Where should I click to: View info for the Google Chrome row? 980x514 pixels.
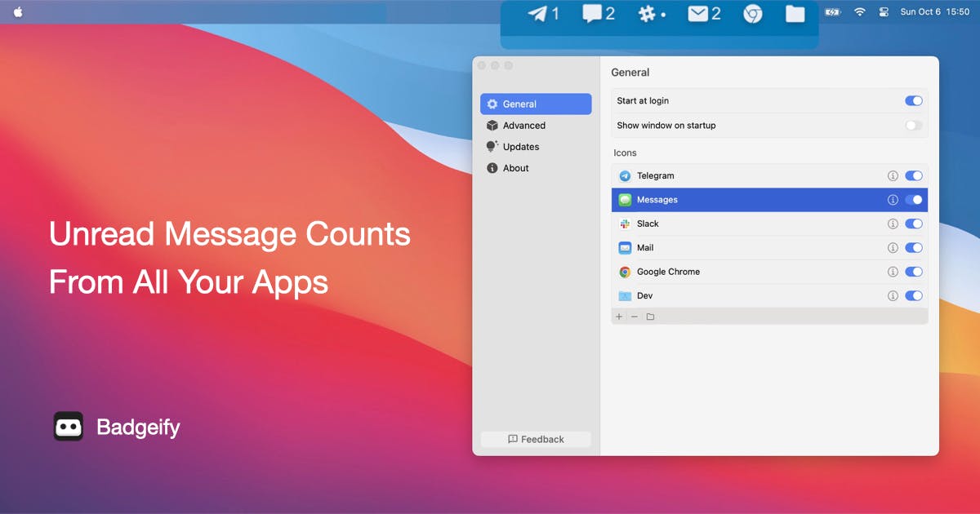tap(893, 272)
